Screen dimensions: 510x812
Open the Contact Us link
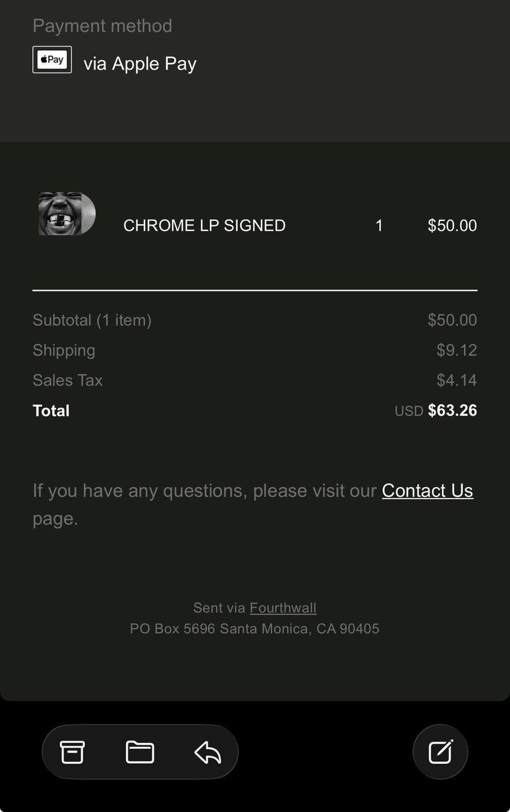[427, 490]
